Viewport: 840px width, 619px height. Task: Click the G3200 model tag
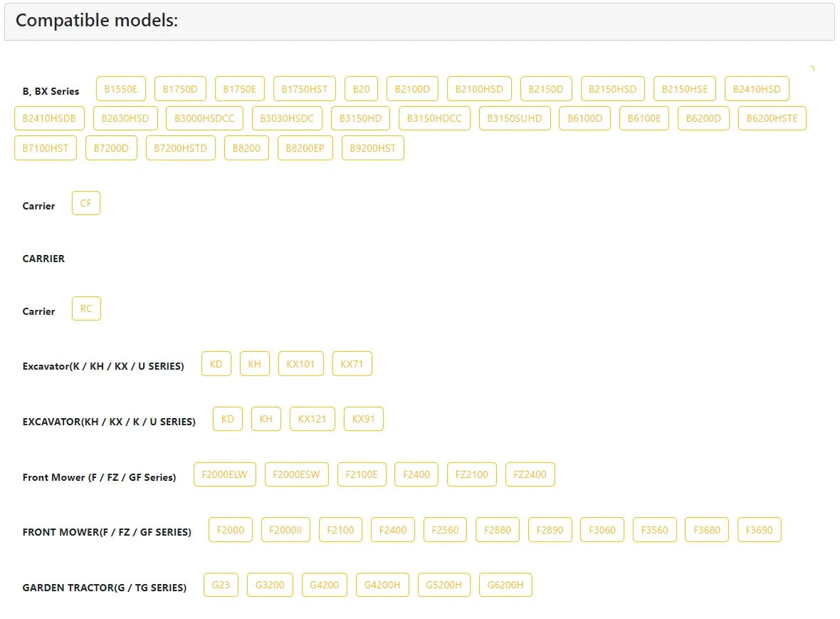coord(270,585)
